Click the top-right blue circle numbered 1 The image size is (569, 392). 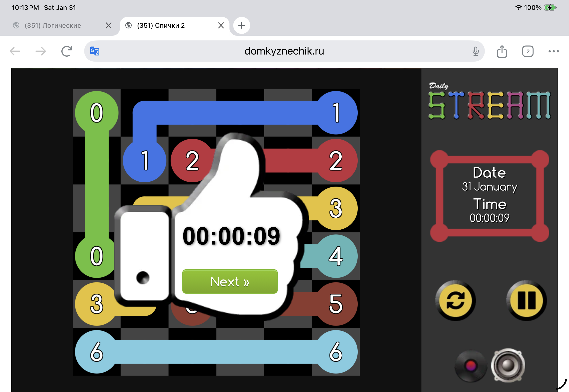point(336,113)
